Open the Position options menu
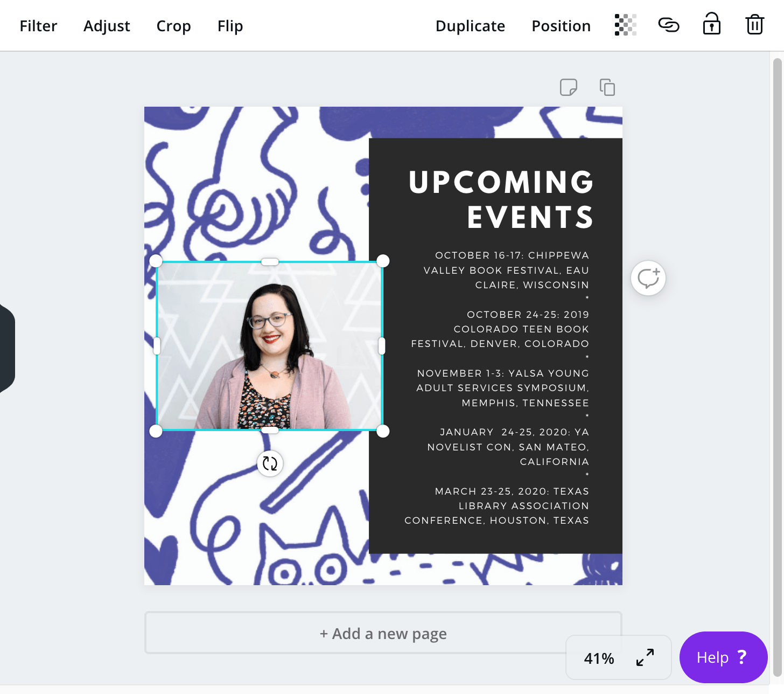Screen dimensions: 784x694 pos(561,26)
